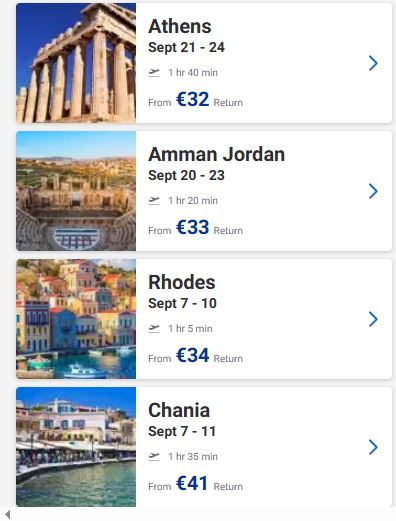Select the Rhodes destination title

[x=182, y=282]
